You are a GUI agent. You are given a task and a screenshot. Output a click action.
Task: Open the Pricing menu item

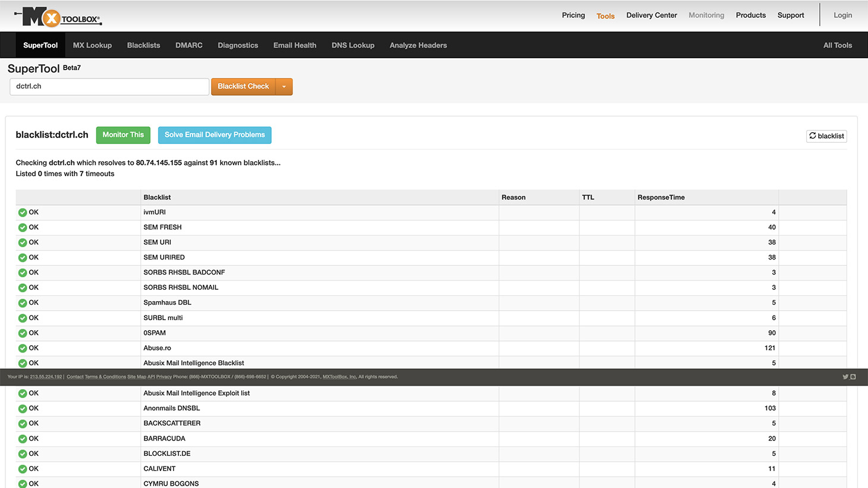[573, 15]
